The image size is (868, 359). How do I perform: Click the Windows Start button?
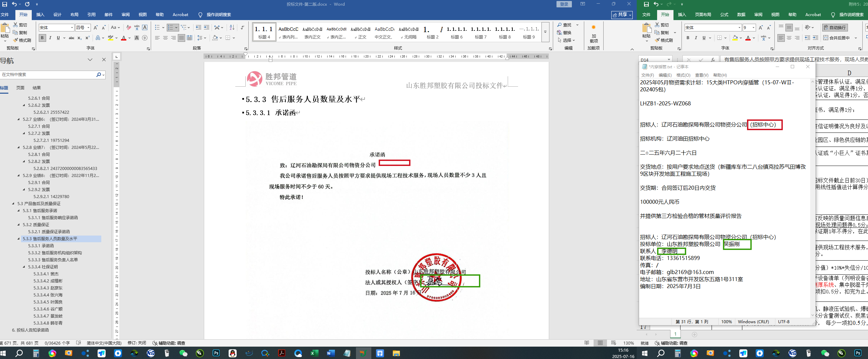(x=3, y=353)
